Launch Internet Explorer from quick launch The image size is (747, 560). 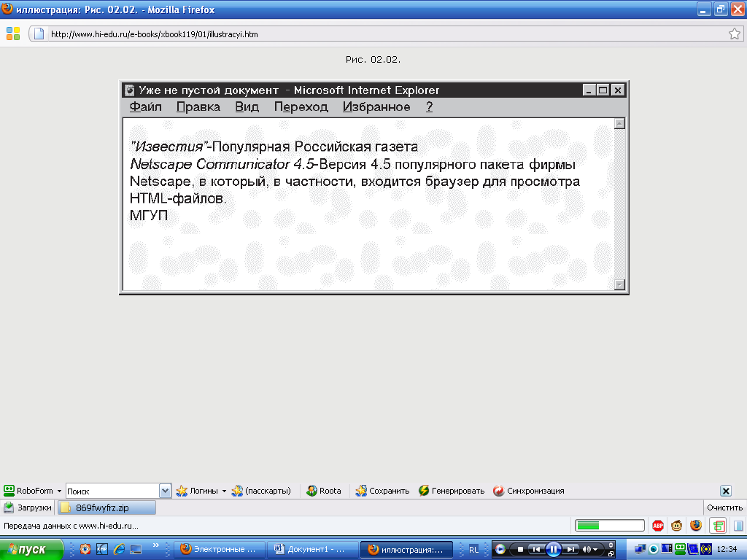(119, 549)
